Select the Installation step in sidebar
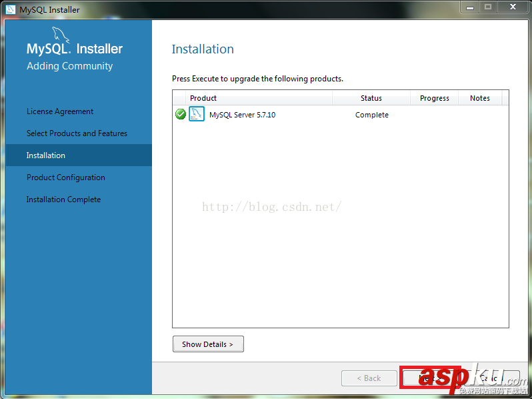 pyautogui.click(x=79, y=155)
